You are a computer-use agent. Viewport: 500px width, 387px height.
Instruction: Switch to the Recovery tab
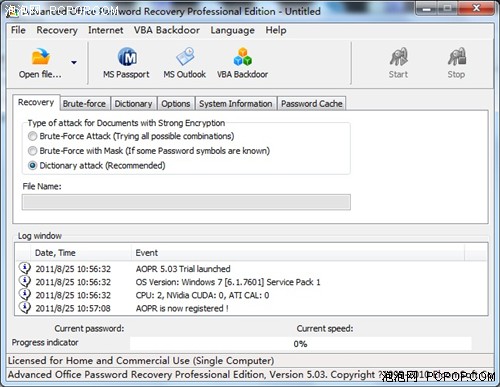(x=36, y=102)
